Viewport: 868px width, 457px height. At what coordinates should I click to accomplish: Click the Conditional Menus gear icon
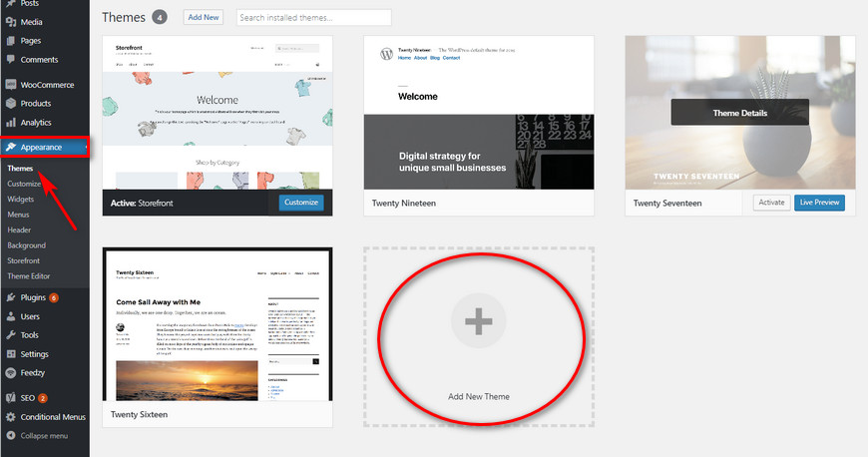(11, 416)
